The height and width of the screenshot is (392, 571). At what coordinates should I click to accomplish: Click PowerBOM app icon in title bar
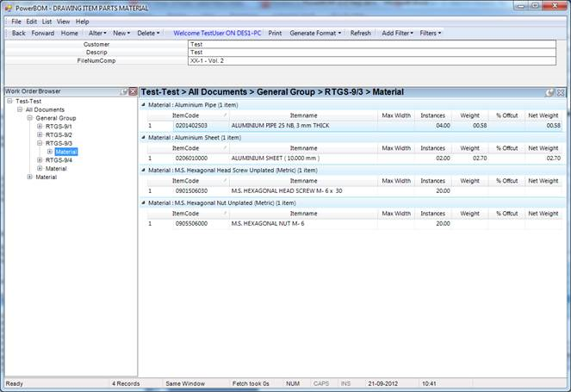[x=9, y=8]
